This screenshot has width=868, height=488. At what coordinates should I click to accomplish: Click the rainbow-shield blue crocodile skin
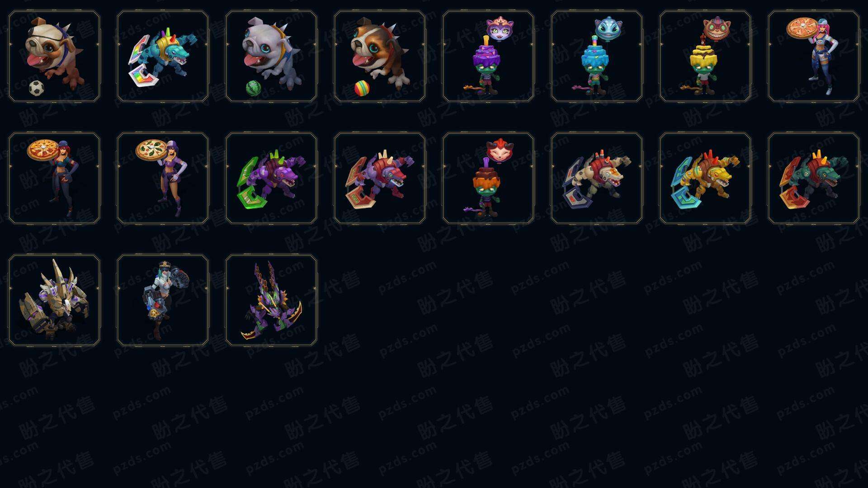pos(163,56)
